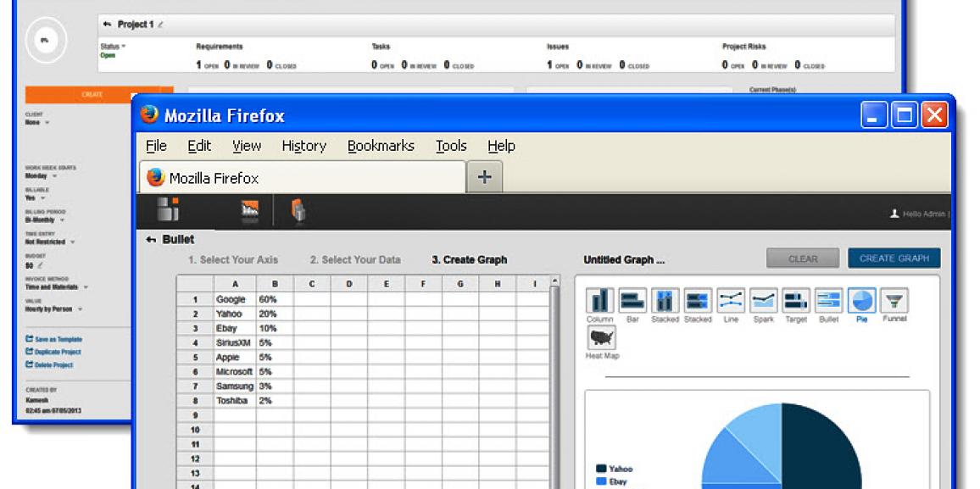The image size is (980, 489).
Task: Open the orange building icon in toolbar
Action: click(298, 210)
